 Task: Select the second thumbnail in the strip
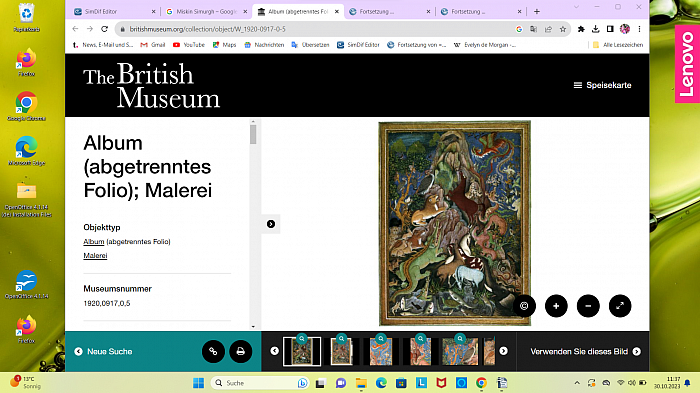pyautogui.click(x=342, y=351)
